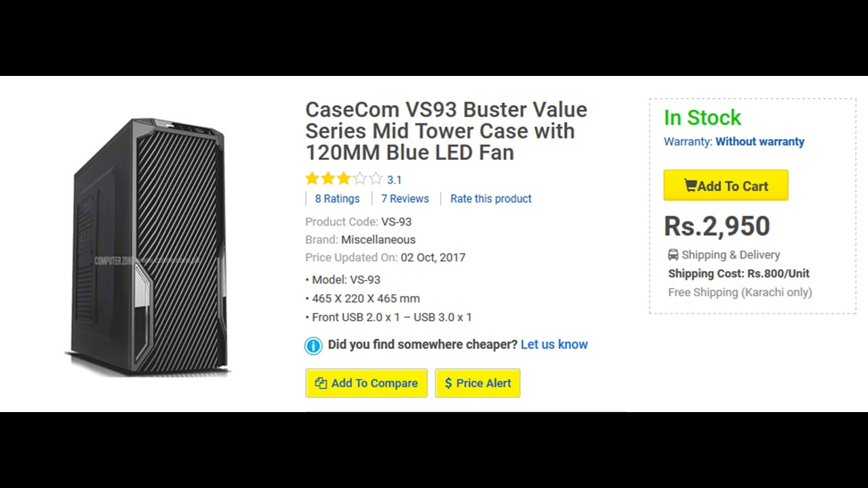Click the CaseCom VS93 product title
The width and height of the screenshot is (868, 488).
point(446,131)
